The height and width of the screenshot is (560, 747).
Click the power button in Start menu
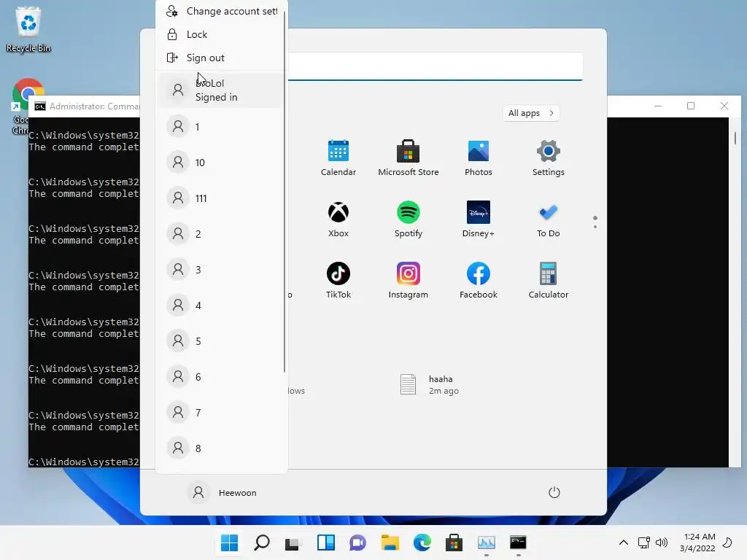(554, 492)
